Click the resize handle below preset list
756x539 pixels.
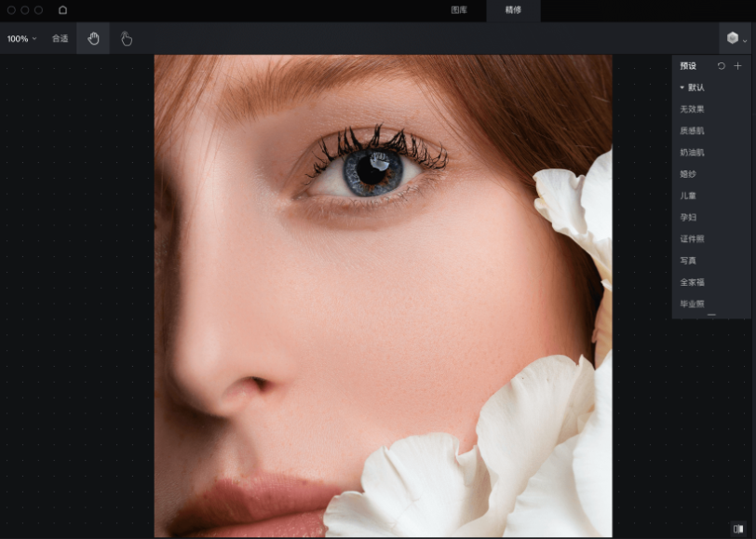click(x=711, y=316)
